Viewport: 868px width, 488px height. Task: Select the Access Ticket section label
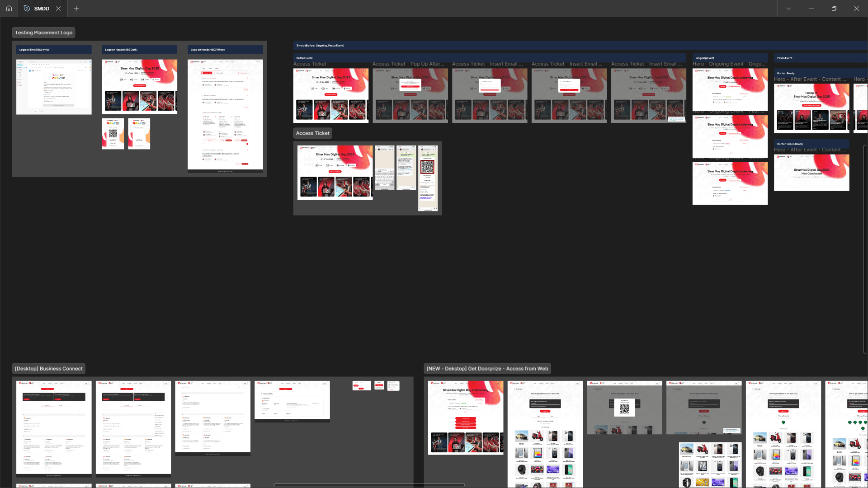click(x=312, y=133)
